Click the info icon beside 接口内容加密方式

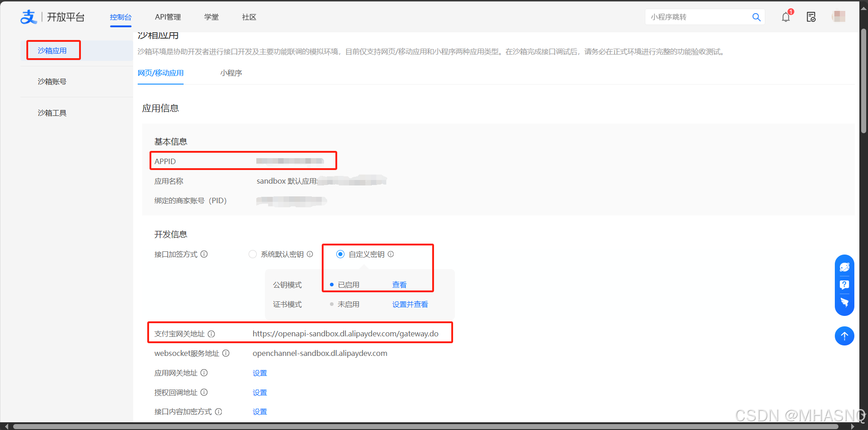[219, 412]
